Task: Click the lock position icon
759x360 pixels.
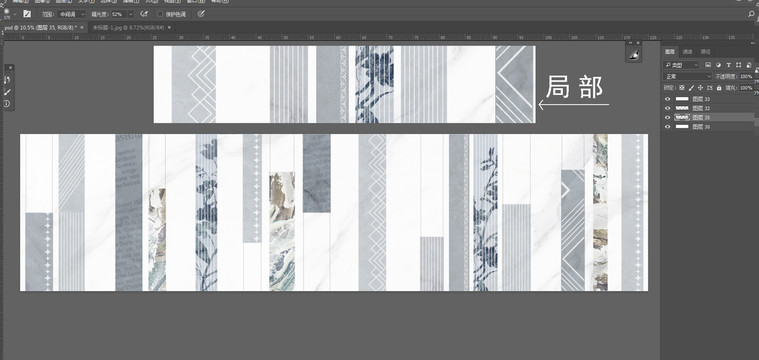Action: [700, 88]
